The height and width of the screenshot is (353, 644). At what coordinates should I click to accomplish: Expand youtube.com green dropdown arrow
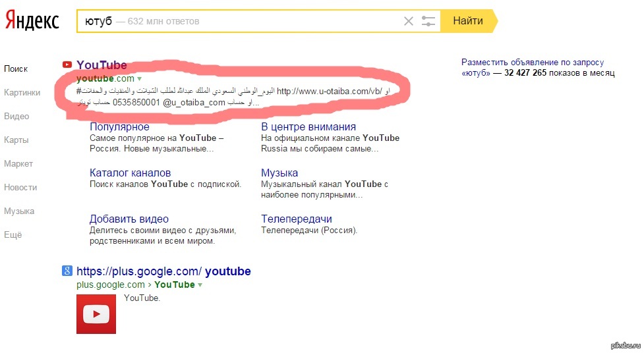click(x=140, y=79)
